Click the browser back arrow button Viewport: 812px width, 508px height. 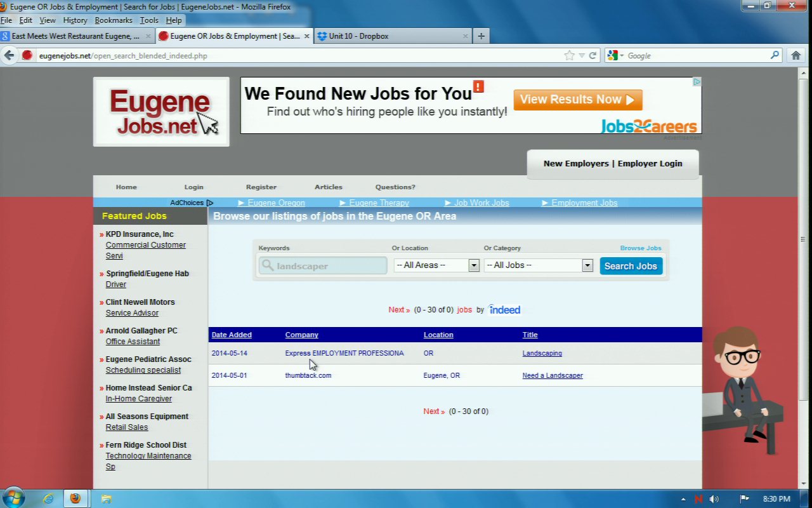tap(9, 55)
